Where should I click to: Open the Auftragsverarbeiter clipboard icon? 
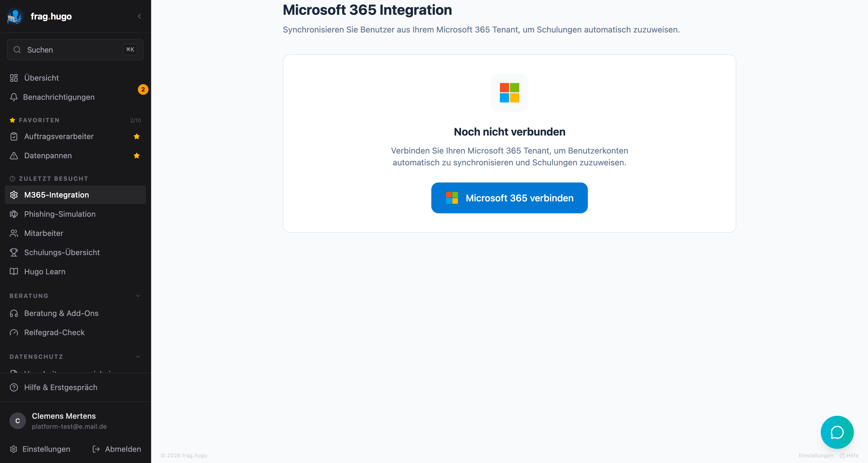tap(14, 136)
